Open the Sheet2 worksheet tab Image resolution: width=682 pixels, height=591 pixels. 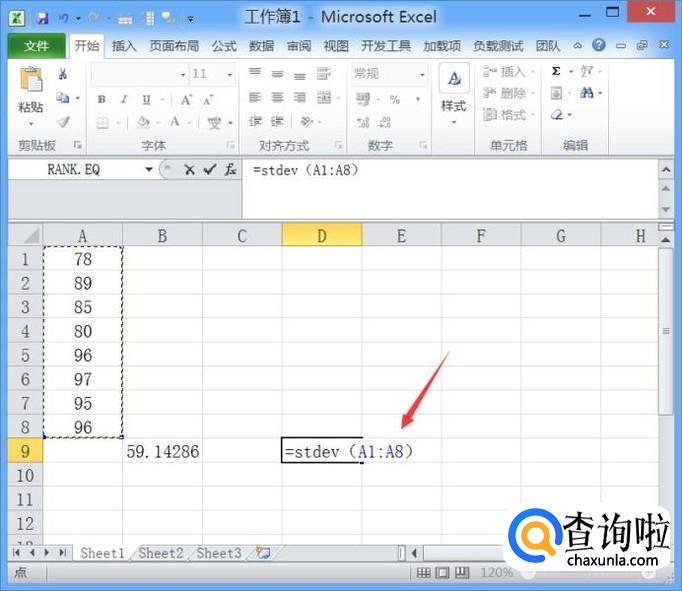[x=160, y=553]
